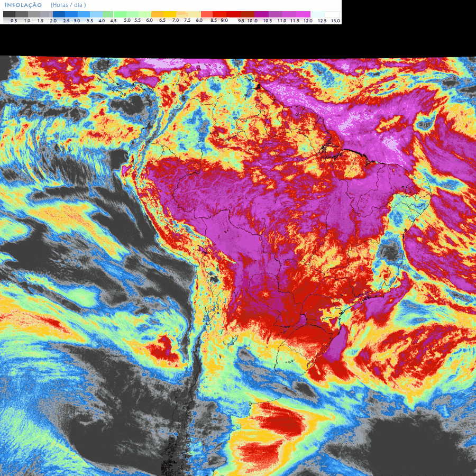Choose the green swatch between 4.0 and 4.5
Screen dimensions: 476x476
(108, 14)
